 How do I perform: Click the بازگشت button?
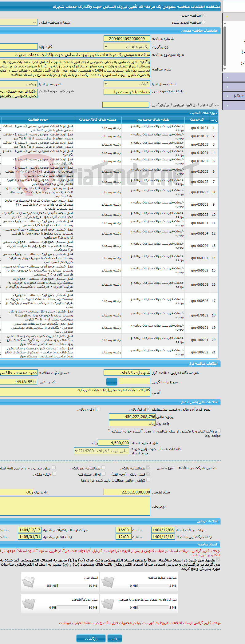tap(91, 639)
